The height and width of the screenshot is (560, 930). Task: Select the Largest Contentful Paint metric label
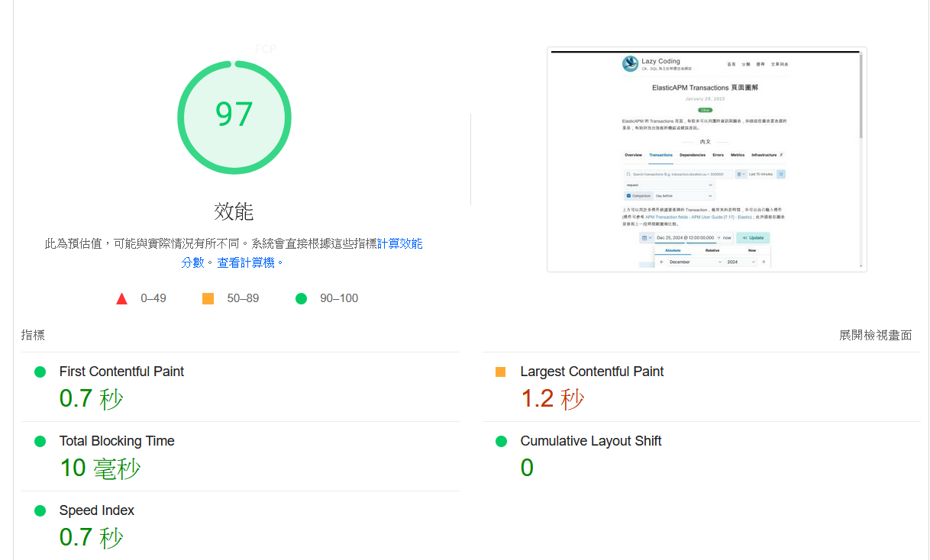coord(592,372)
